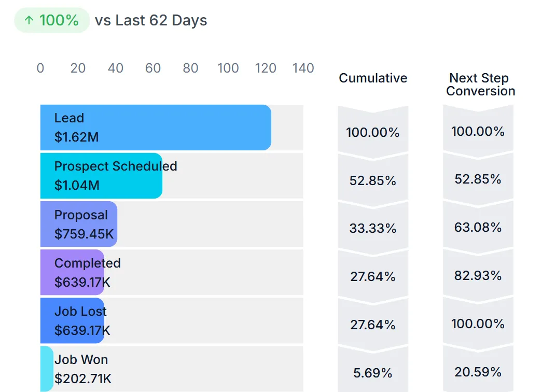Select the Prospect Scheduled funnel bar
Viewport: 542px width, 392px height.
pos(101,176)
